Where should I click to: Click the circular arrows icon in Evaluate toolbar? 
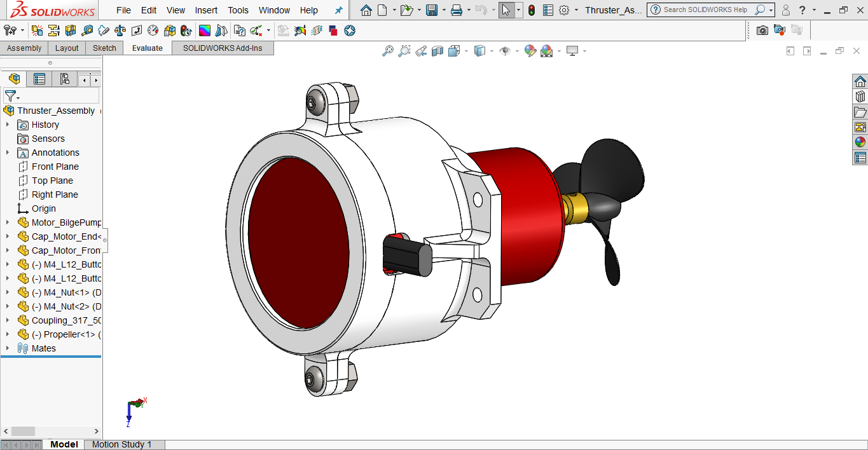pos(349,31)
